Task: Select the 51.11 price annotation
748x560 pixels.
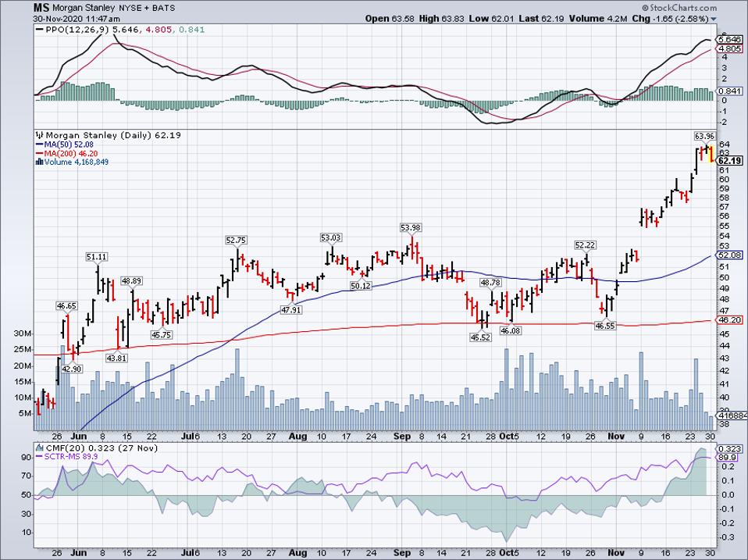Action: (96, 257)
